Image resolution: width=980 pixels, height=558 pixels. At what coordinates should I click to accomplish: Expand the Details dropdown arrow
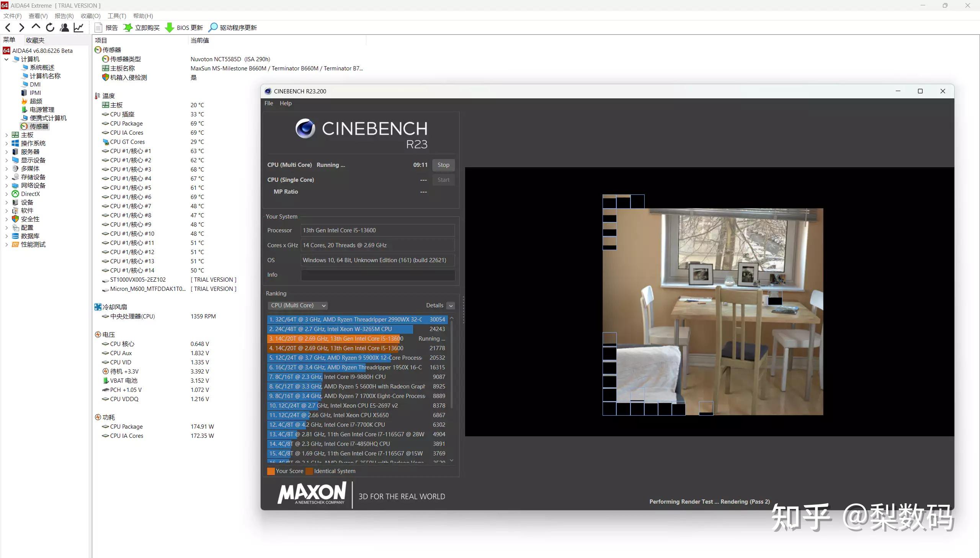tap(451, 305)
